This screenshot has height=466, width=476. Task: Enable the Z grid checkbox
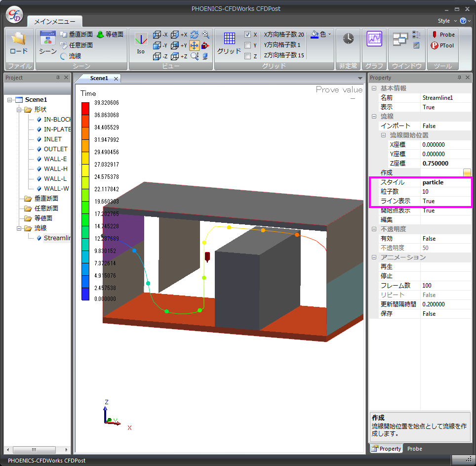coord(248,56)
